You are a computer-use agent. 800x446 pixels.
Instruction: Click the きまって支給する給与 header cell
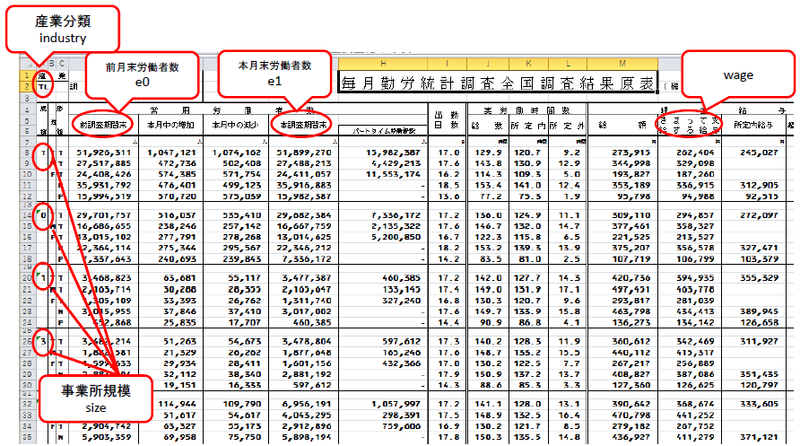pyautogui.click(x=689, y=125)
